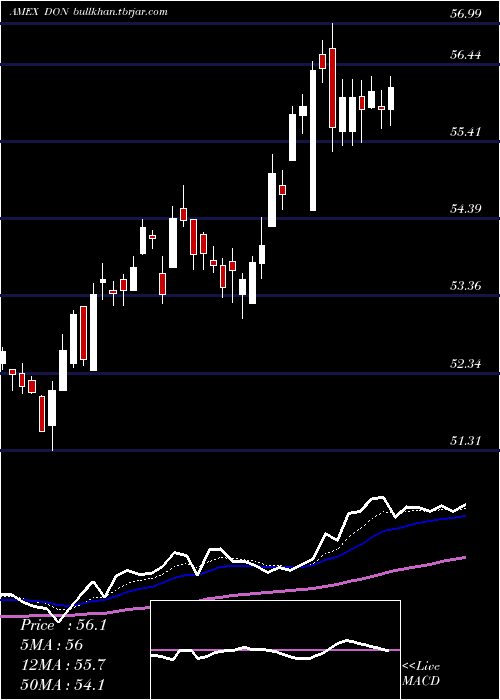Click the 56.44 price axis label
The width and height of the screenshot is (500, 700).
[465, 55]
